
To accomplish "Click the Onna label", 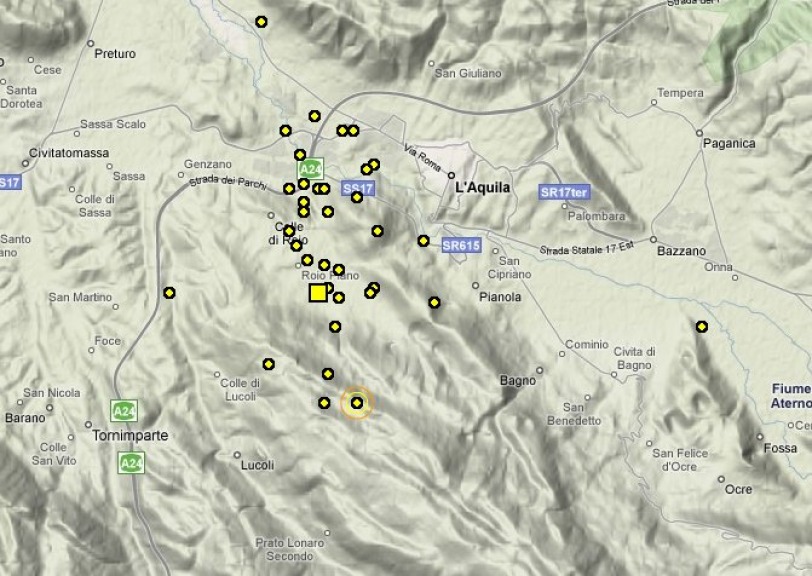I will click(719, 267).
